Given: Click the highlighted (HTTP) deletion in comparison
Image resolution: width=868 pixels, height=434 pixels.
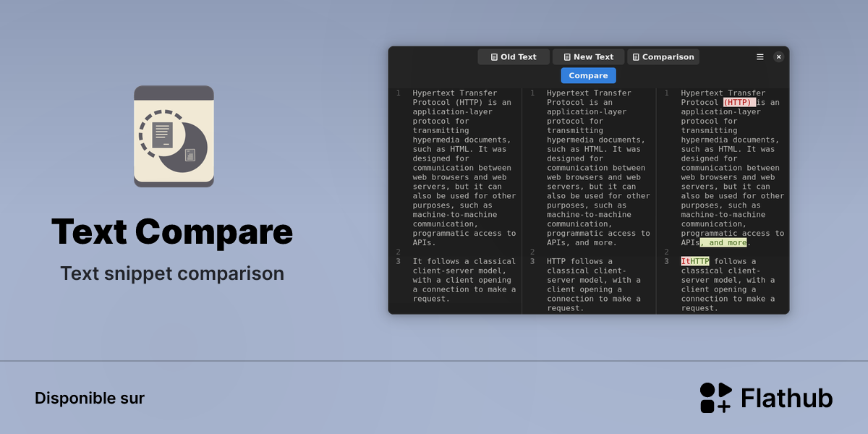Looking at the screenshot, I should coord(739,103).
